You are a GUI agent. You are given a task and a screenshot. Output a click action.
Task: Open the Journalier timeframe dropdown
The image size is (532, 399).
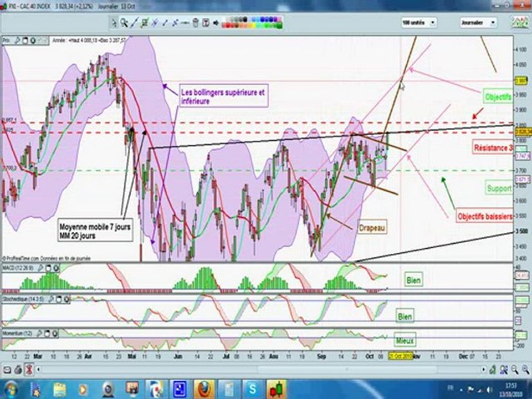[x=493, y=23]
